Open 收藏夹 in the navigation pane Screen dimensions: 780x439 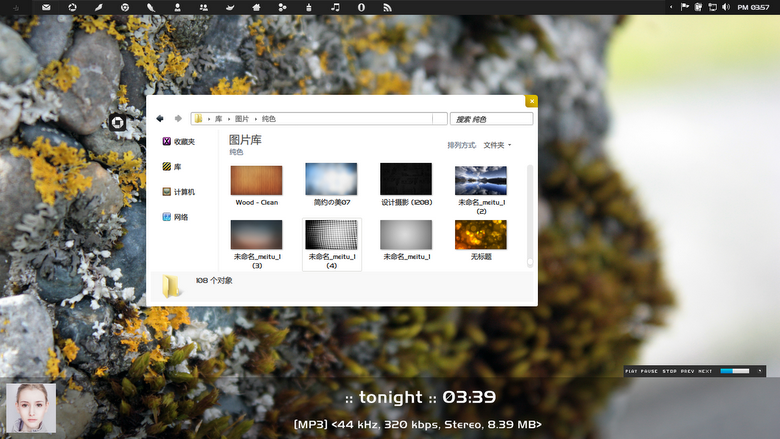pyautogui.click(x=179, y=142)
